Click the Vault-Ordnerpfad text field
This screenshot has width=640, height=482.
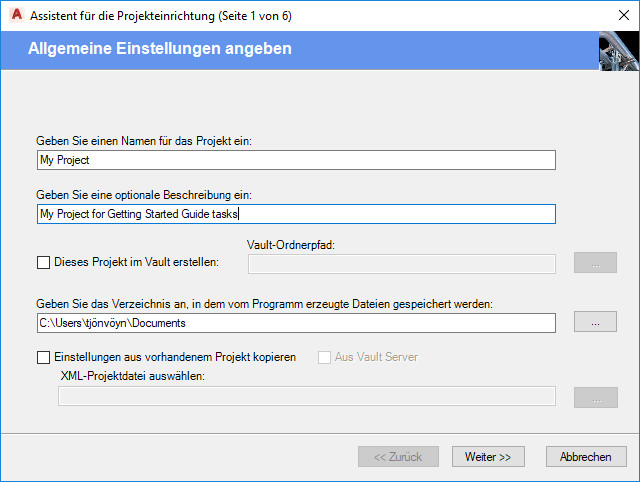point(400,263)
